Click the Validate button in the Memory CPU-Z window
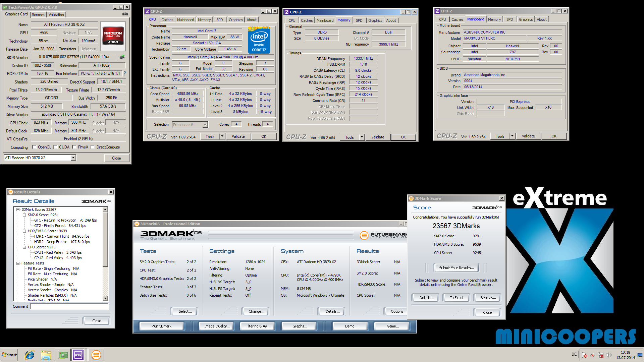Screen dimensions: 644x362 (377, 137)
